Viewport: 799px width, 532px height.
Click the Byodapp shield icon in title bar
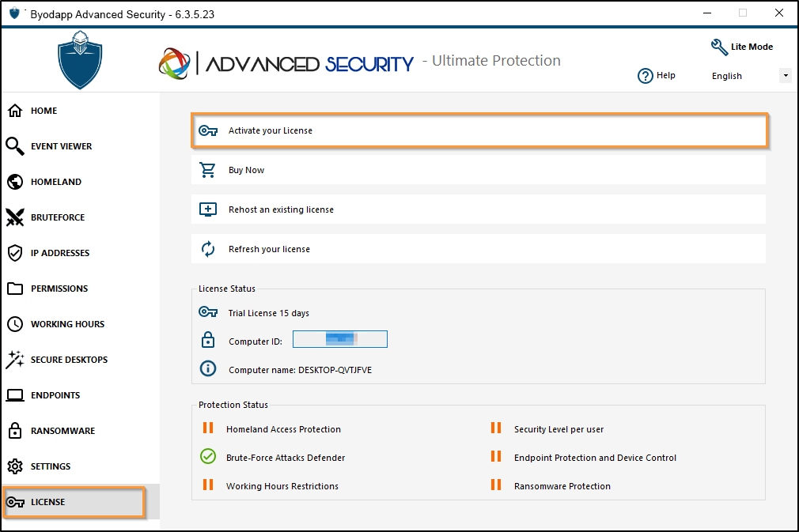point(14,13)
